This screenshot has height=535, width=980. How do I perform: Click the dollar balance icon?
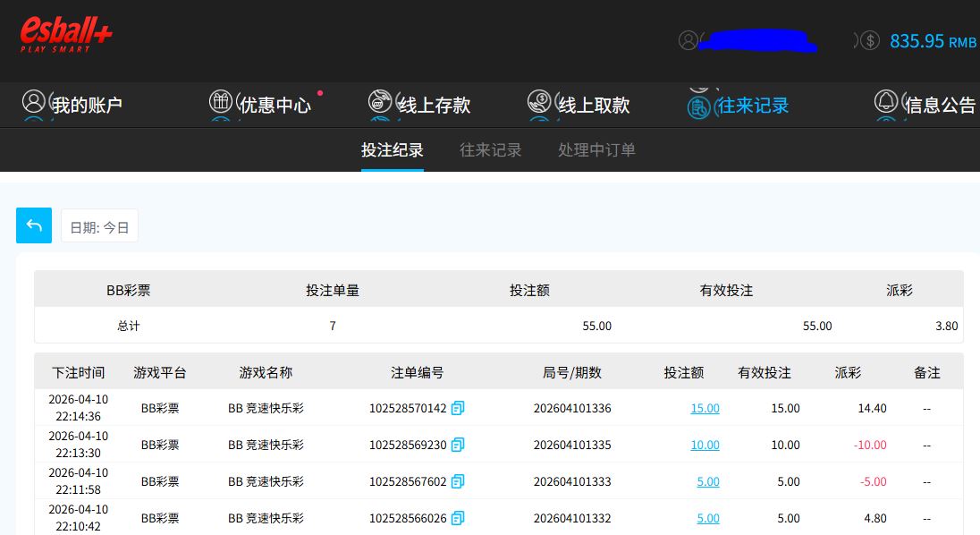coord(870,40)
